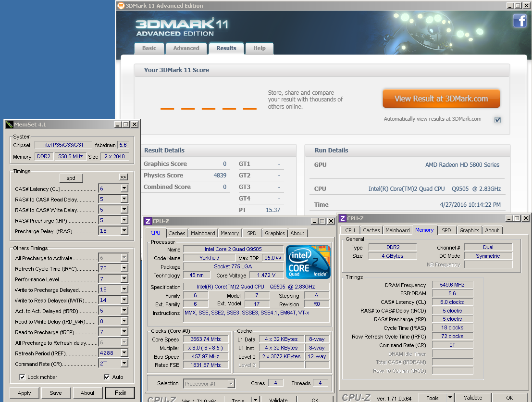Viewport: 532px width, 402px height.
Task: Click the Intel P35/G33/G31 chipset field
Action: pyautogui.click(x=63, y=145)
